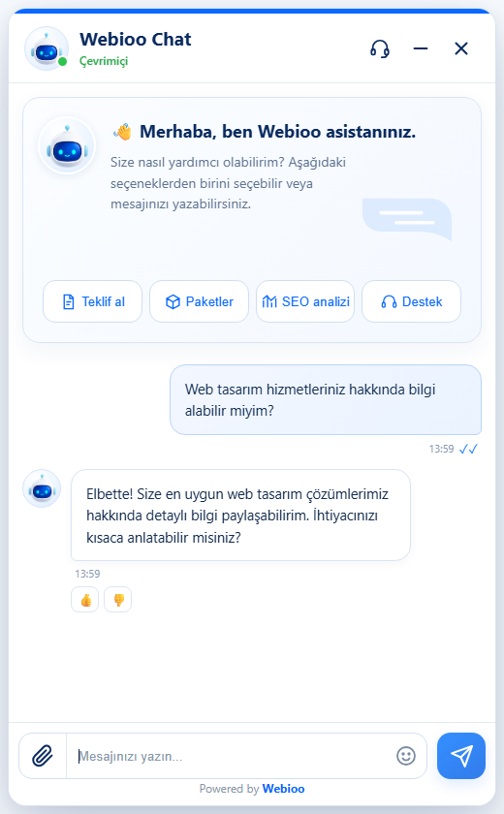Image resolution: width=504 pixels, height=814 pixels.
Task: Give a thumbs down to the bot reply
Action: pos(118,600)
